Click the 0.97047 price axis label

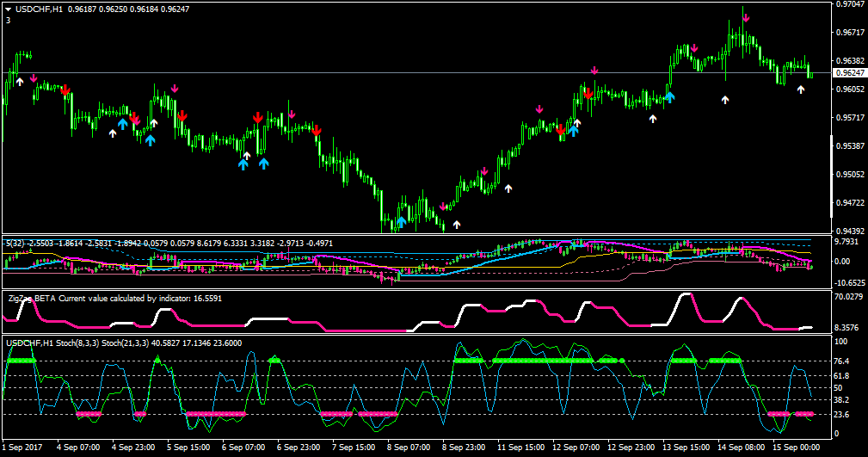click(850, 4)
